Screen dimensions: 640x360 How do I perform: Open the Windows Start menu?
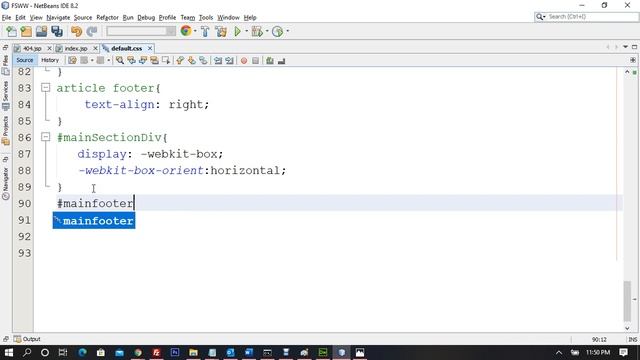pos(9,352)
